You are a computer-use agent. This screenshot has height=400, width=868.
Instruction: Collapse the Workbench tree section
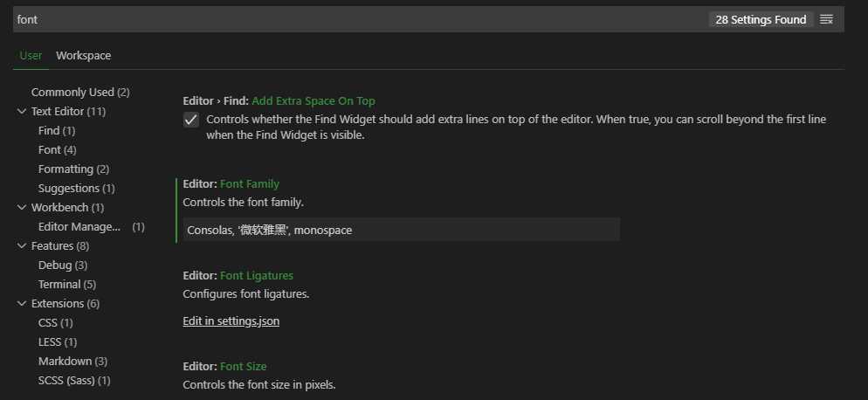click(x=22, y=207)
